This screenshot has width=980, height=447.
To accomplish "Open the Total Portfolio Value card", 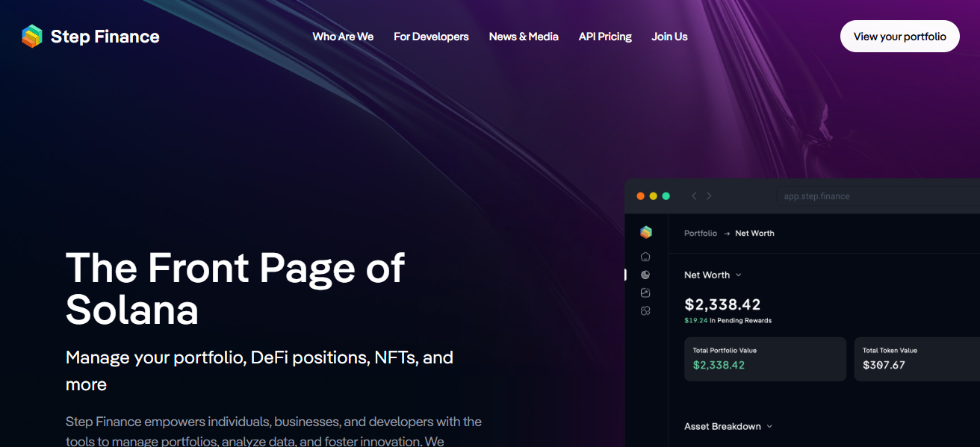I will 765,359.
